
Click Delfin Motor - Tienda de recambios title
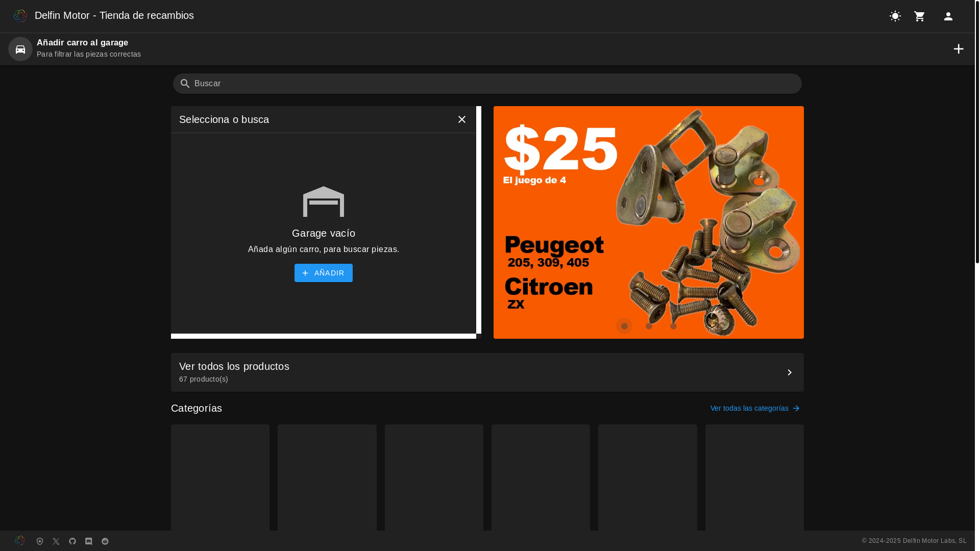pyautogui.click(x=114, y=15)
